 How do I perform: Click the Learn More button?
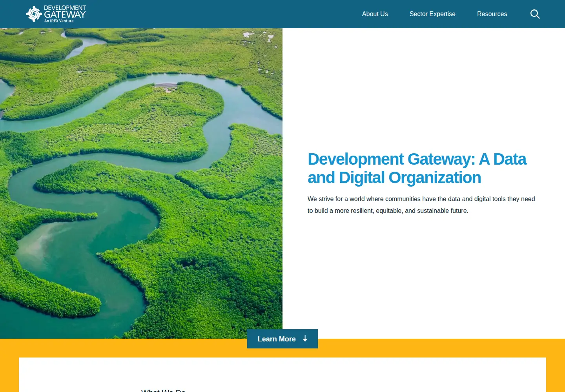pyautogui.click(x=282, y=339)
